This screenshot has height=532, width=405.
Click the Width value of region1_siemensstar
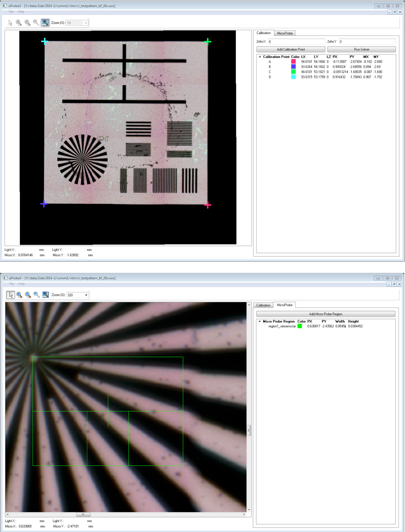[340, 326]
